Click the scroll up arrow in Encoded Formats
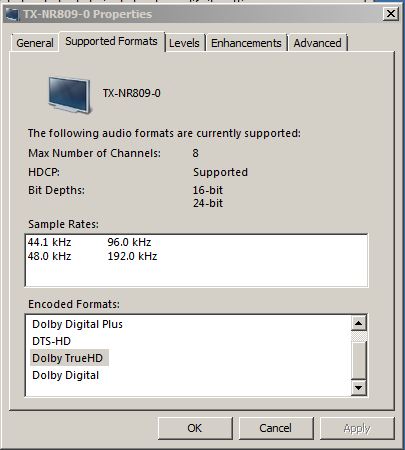 (359, 323)
